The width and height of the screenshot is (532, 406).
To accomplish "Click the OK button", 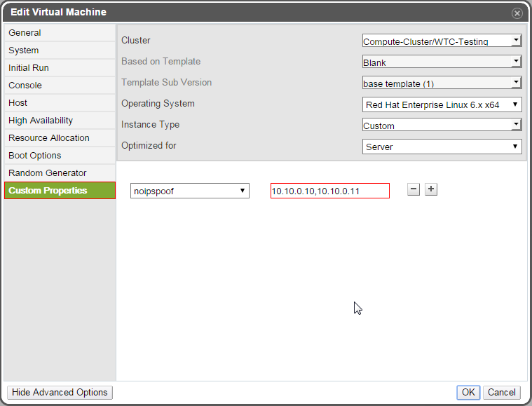I will [468, 393].
